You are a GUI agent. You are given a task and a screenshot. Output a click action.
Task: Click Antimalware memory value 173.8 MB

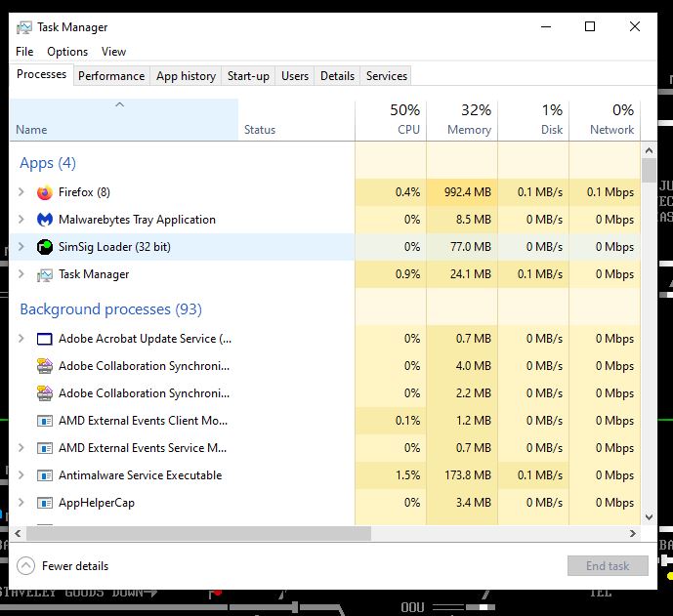[468, 475]
